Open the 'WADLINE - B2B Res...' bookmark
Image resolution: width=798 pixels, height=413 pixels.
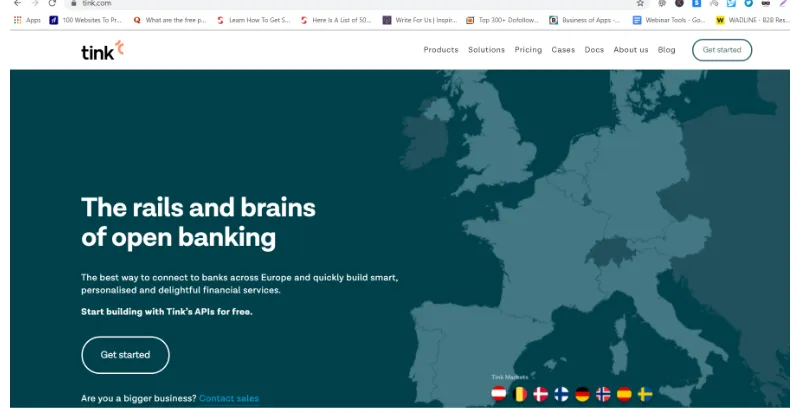753,20
